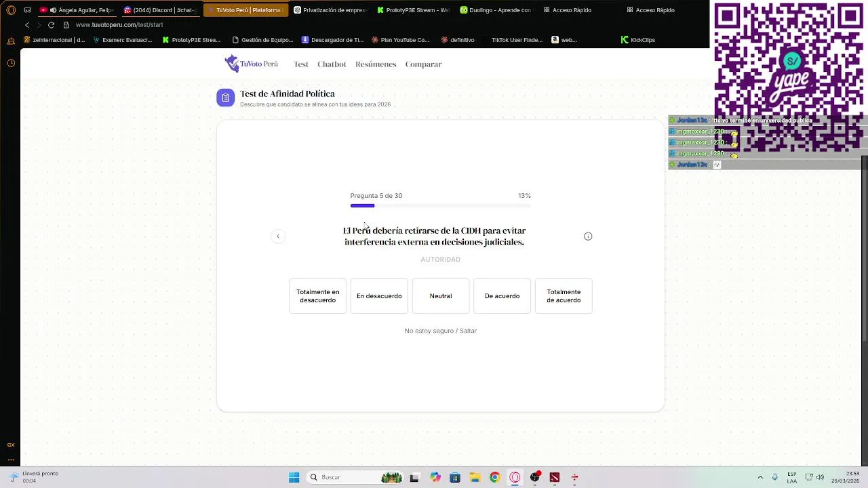Open Opera sidebar history clock icon
Screen dimensions: 868x488
(11, 63)
